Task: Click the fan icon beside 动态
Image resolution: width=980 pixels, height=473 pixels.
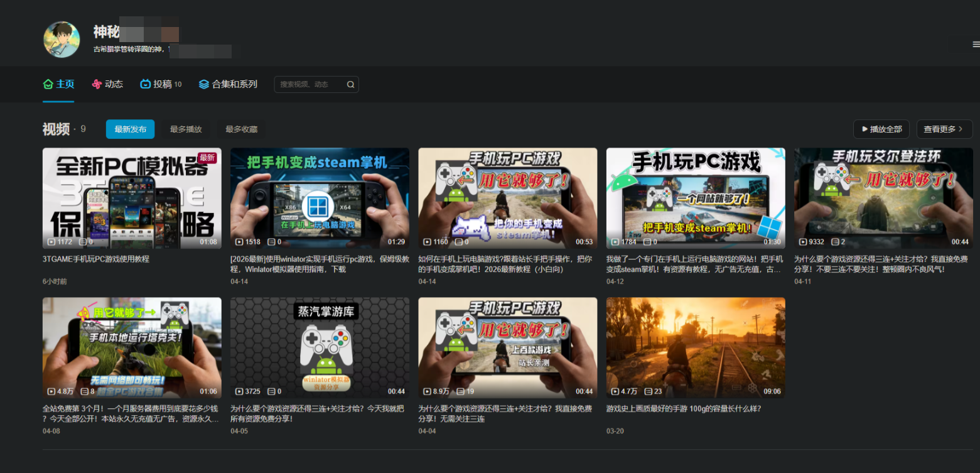Action: [97, 84]
